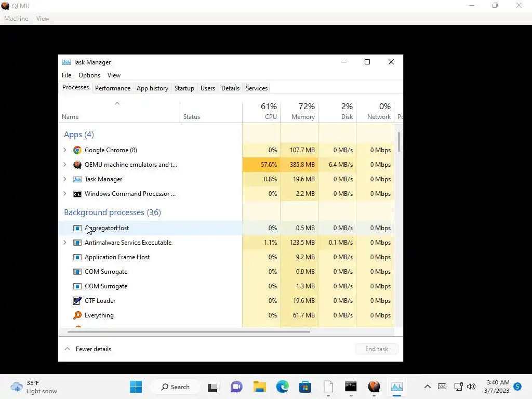Select the Apps (4) group header

[79, 135]
